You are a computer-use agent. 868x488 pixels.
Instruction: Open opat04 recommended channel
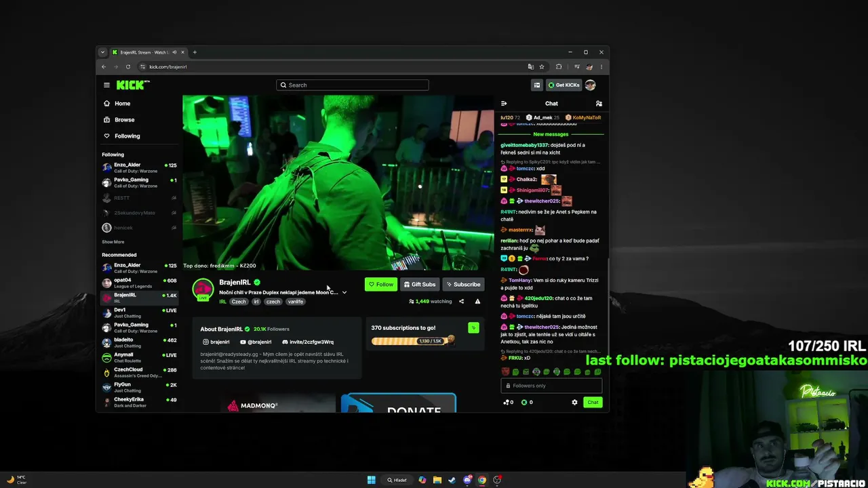click(139, 283)
